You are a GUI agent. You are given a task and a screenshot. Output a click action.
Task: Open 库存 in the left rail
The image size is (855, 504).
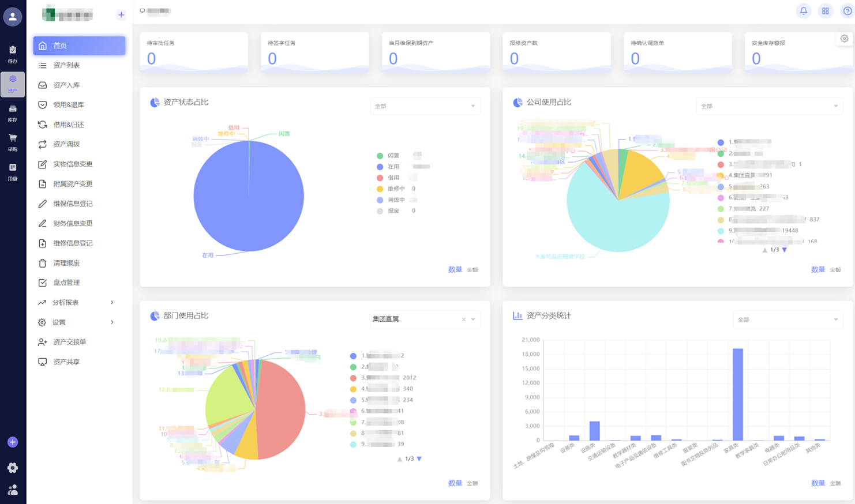13,113
